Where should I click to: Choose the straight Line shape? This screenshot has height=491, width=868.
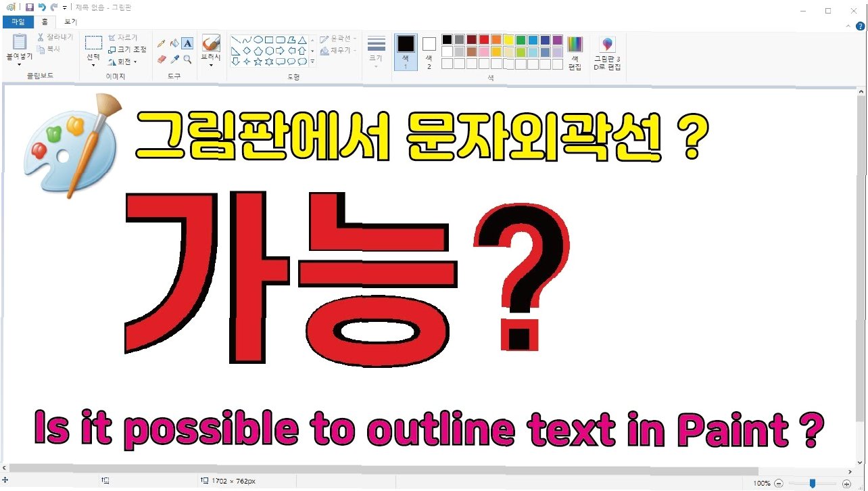pyautogui.click(x=236, y=39)
